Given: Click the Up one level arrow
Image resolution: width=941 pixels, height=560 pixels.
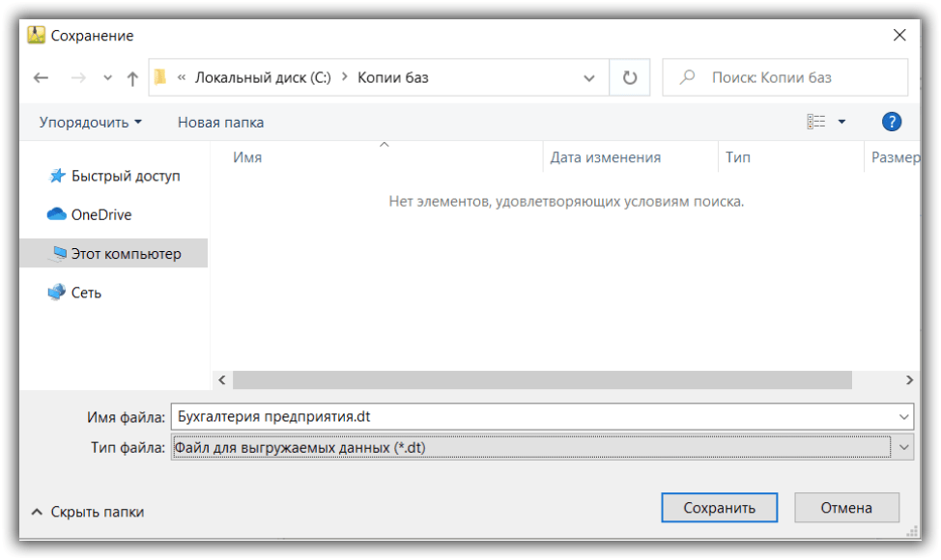Looking at the screenshot, I should pos(132,78).
